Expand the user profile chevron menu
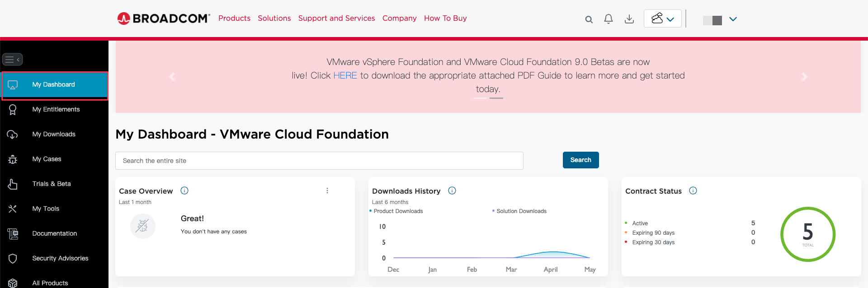The image size is (868, 288). [733, 19]
